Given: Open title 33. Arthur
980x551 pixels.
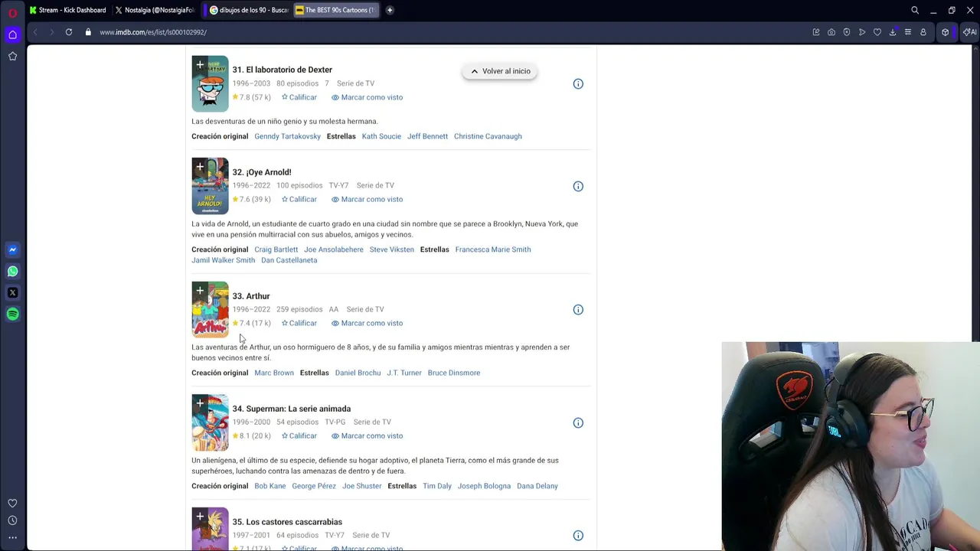Looking at the screenshot, I should (251, 296).
